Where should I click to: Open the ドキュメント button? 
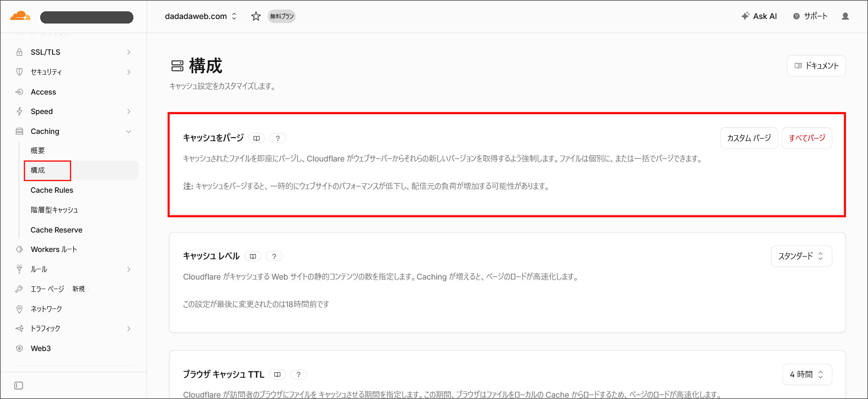point(816,66)
